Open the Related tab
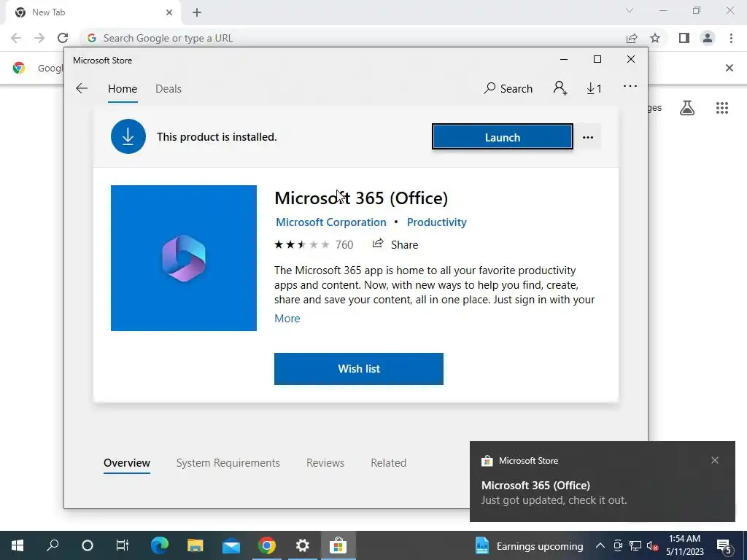 coord(389,463)
